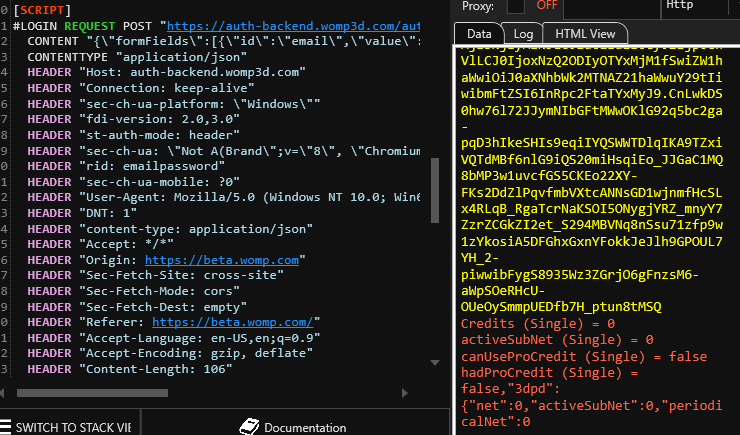
Task: Click "activeSubNet (Single) = 0" in Data output
Action: 557,340
